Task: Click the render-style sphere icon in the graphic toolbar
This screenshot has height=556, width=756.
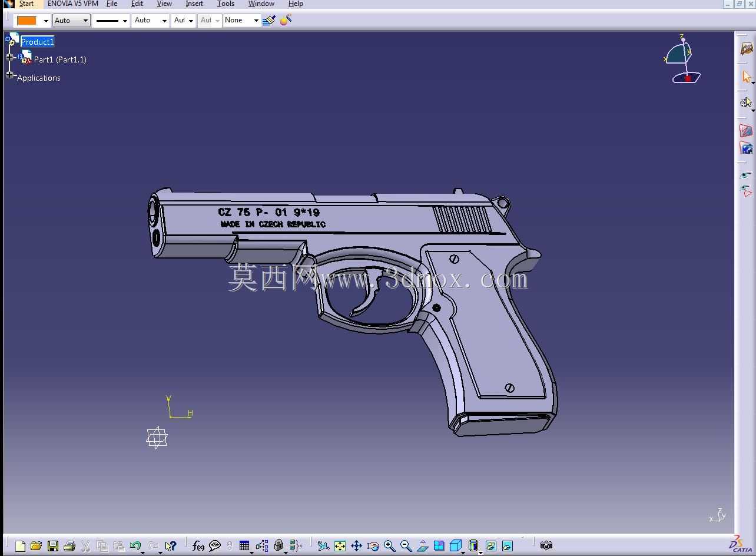Action: pos(286,20)
